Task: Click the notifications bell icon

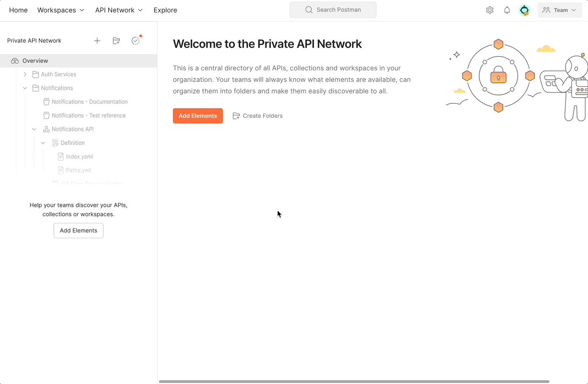Action: [507, 10]
